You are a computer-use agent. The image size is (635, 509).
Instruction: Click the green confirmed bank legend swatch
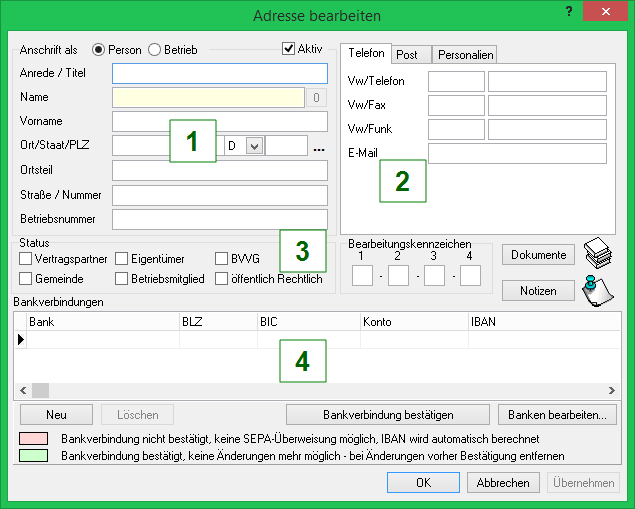pos(34,455)
